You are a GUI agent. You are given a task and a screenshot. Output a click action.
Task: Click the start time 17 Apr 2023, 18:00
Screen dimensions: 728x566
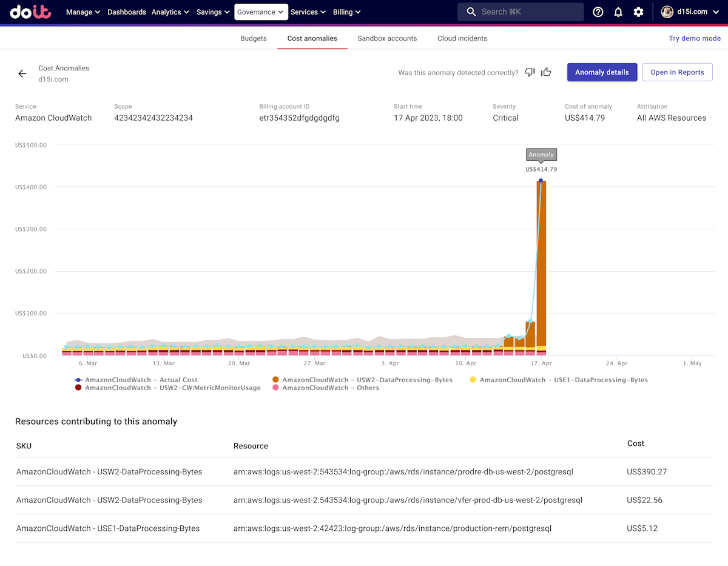tap(428, 118)
